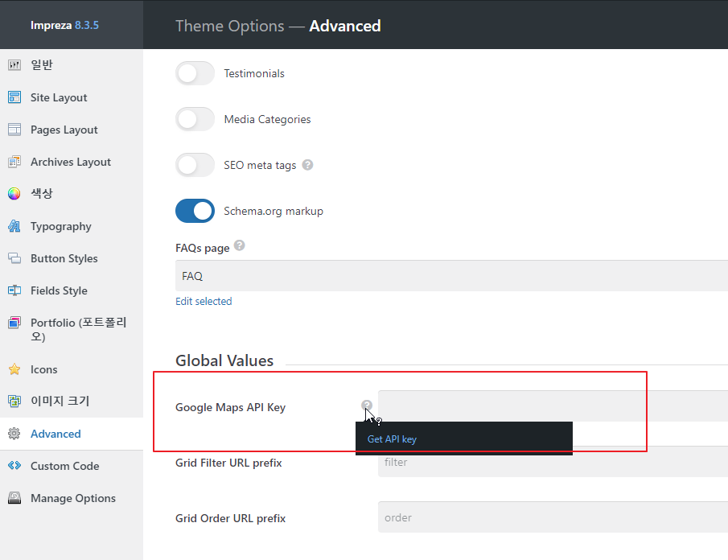
Task: Click the Grid Order URL prefix label
Action: (230, 518)
